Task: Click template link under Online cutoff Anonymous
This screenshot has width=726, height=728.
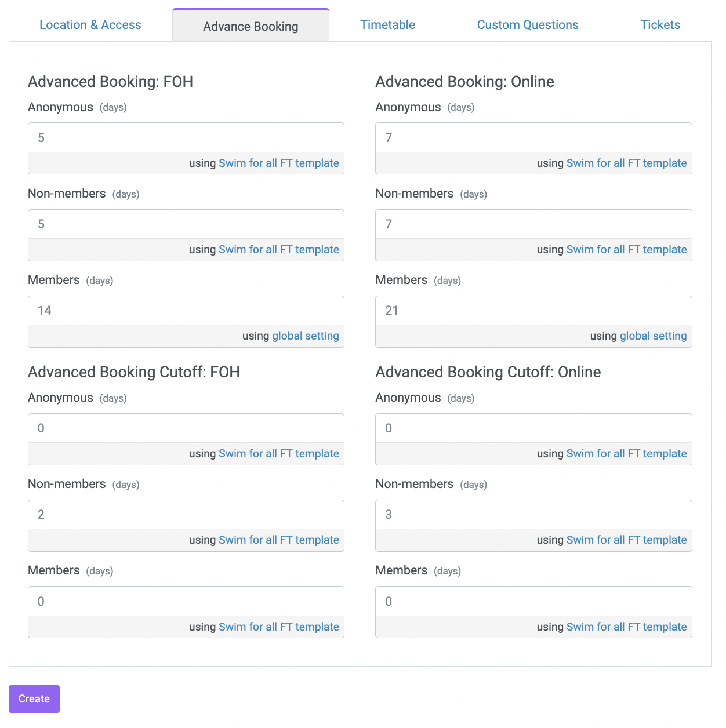Action: [x=627, y=454]
